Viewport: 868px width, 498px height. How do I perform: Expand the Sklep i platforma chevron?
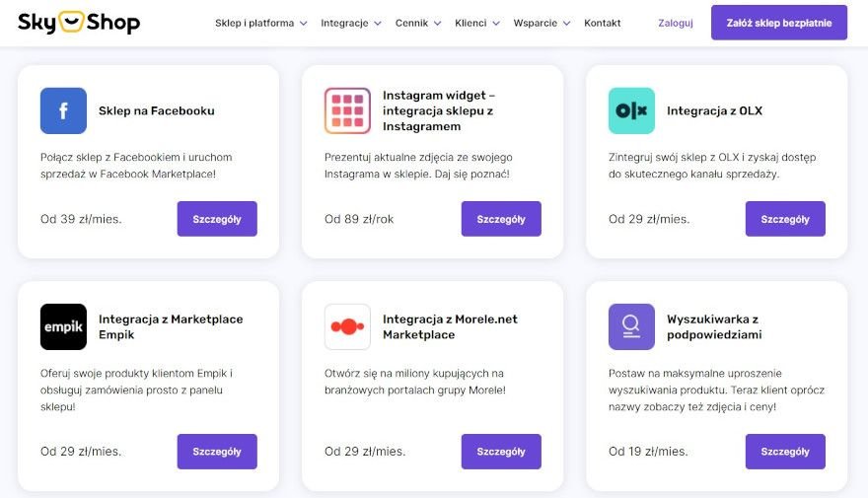304,24
